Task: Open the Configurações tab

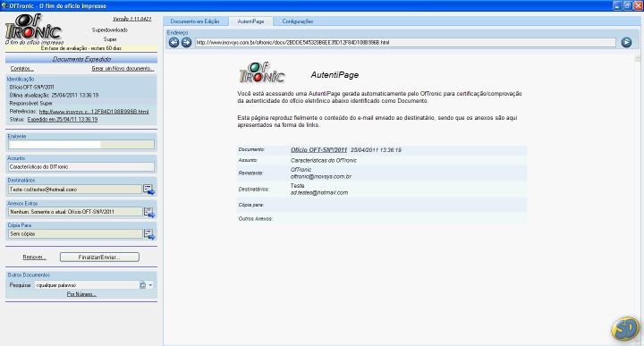Action: [x=297, y=21]
